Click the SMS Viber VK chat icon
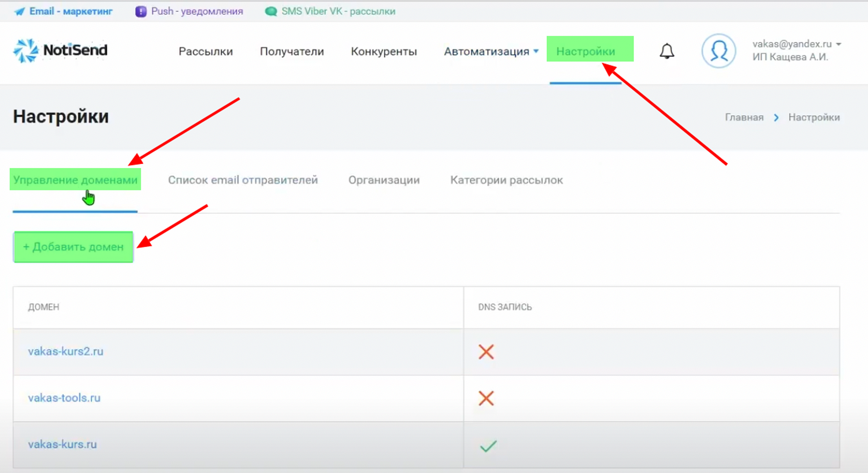 [x=271, y=11]
